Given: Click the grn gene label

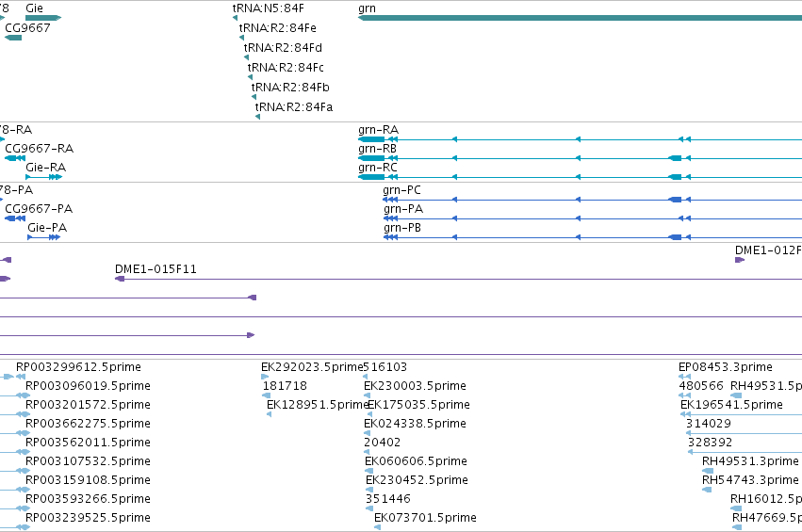Looking at the screenshot, I should (x=367, y=8).
